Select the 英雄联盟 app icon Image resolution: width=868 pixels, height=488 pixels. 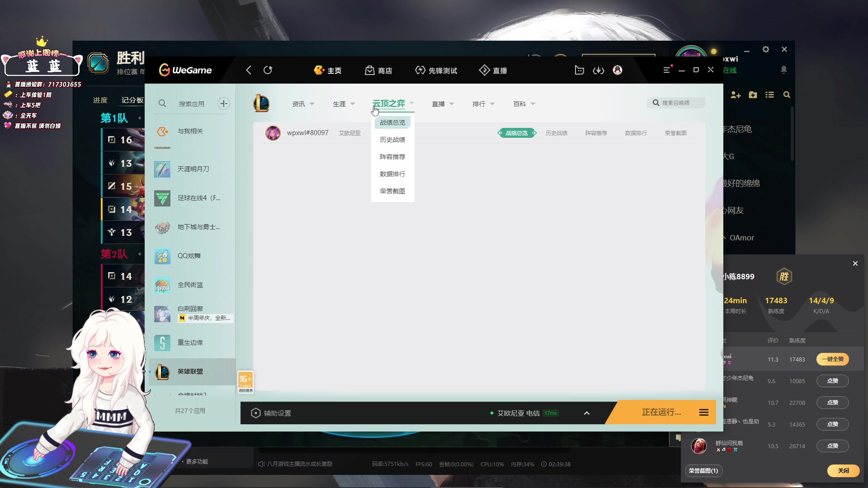161,371
